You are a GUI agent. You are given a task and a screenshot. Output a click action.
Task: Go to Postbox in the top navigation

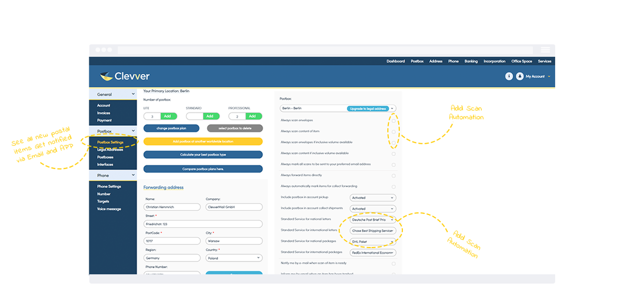(417, 61)
